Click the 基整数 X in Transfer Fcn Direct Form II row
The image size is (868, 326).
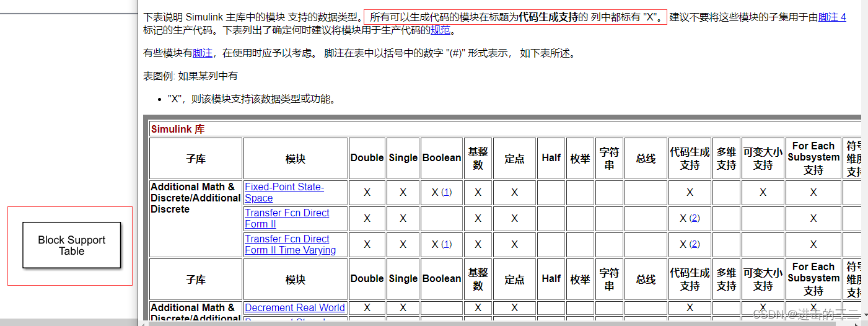point(478,218)
